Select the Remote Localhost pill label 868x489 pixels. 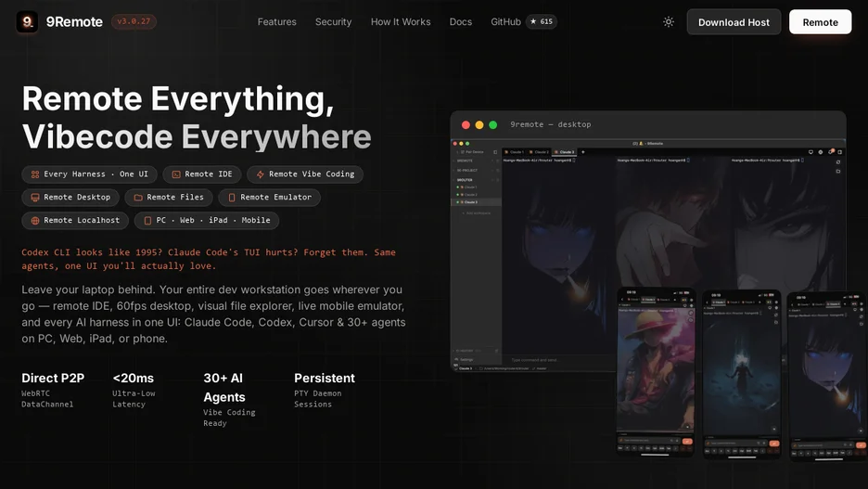pos(82,220)
